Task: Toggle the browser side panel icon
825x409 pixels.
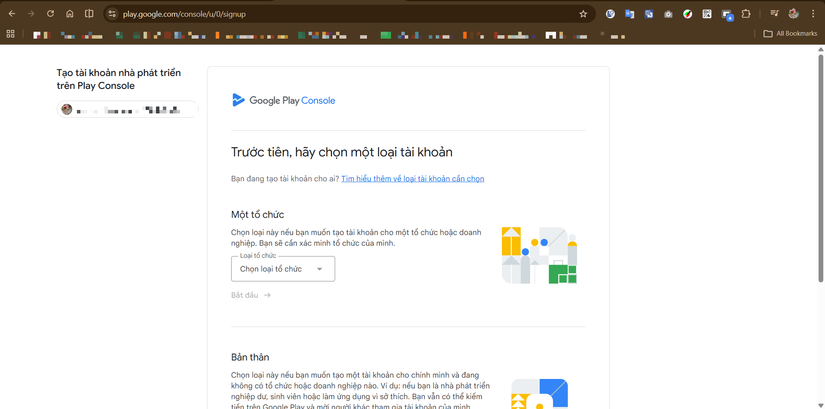Action: 89,14
